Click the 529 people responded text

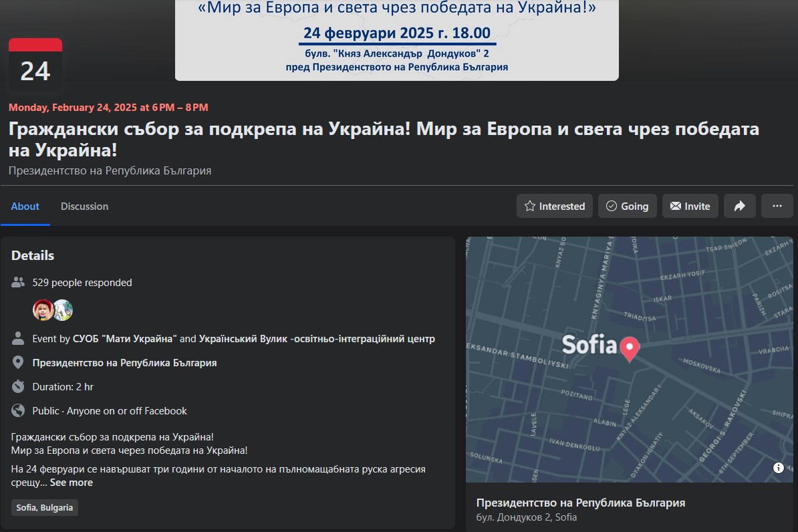(82, 283)
